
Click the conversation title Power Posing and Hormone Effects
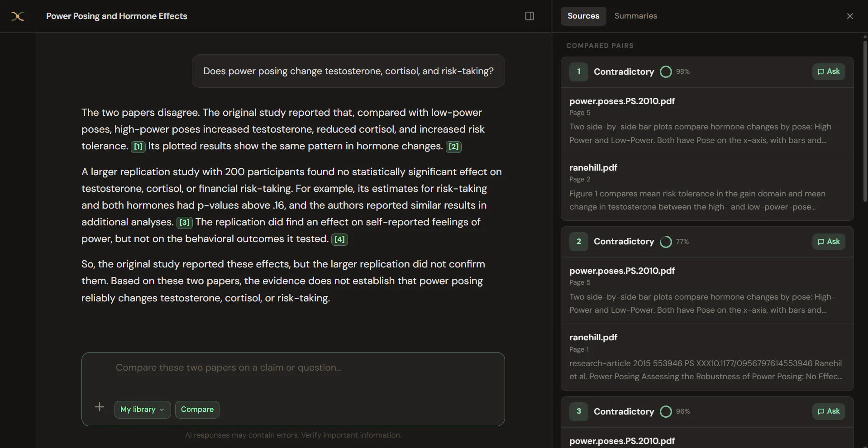coord(117,16)
